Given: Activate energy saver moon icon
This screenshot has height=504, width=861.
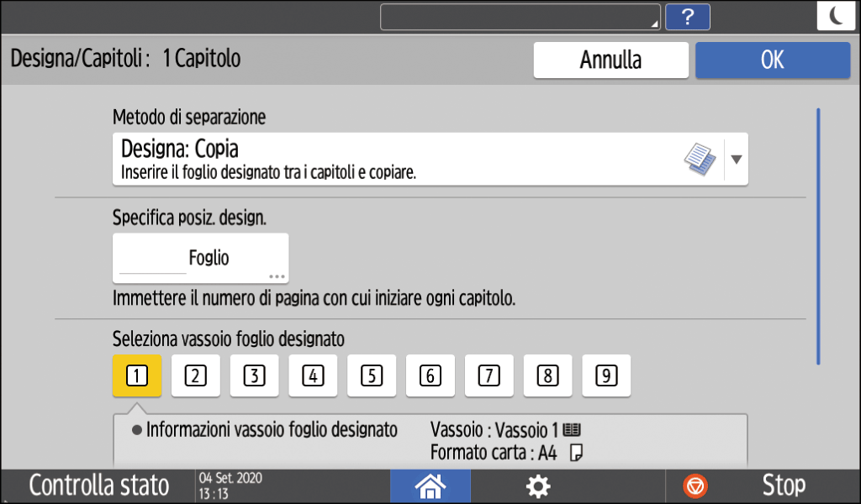Looking at the screenshot, I should coord(836,17).
